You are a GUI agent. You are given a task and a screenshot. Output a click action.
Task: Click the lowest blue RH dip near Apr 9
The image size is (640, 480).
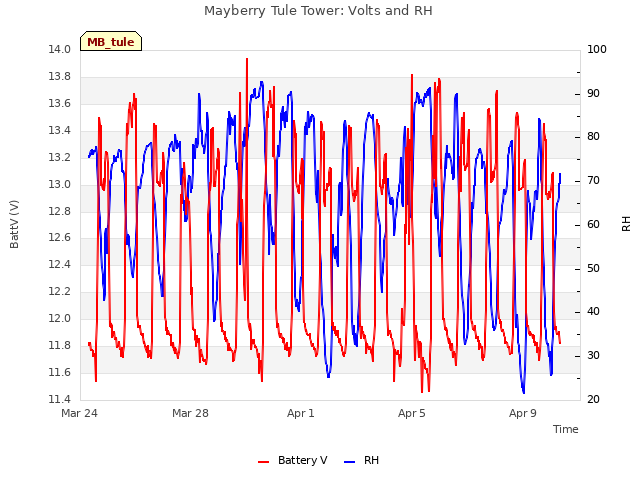523,391
